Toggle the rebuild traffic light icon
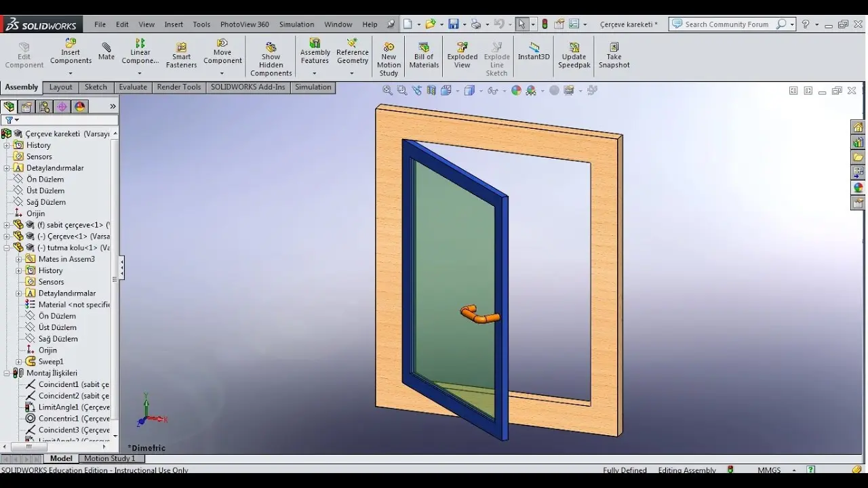 tap(545, 24)
